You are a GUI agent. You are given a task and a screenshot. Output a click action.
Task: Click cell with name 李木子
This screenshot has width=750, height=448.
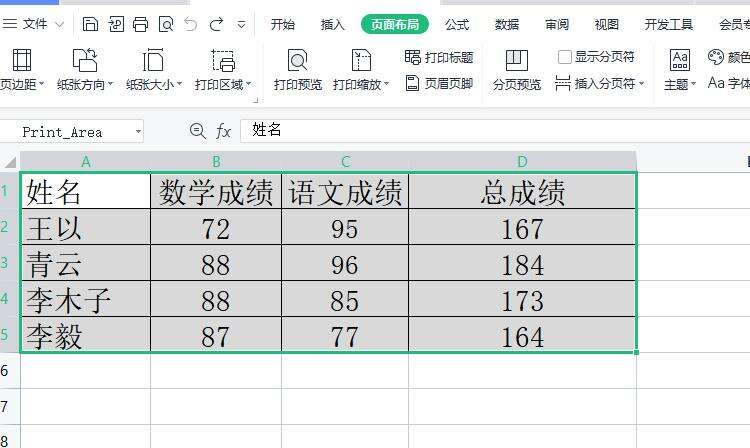[86, 299]
